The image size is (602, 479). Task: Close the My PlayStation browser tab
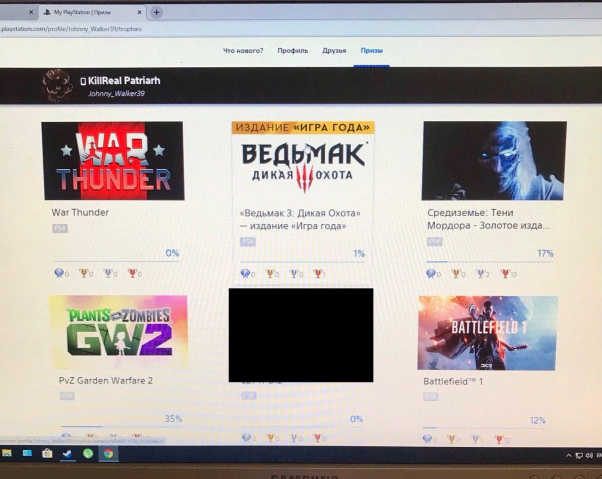point(139,12)
